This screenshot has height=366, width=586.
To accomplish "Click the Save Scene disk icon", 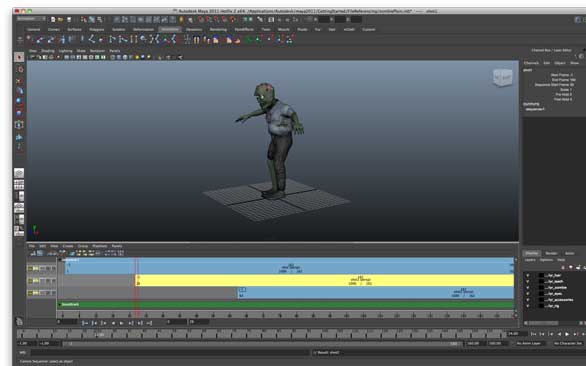I will (69, 19).
